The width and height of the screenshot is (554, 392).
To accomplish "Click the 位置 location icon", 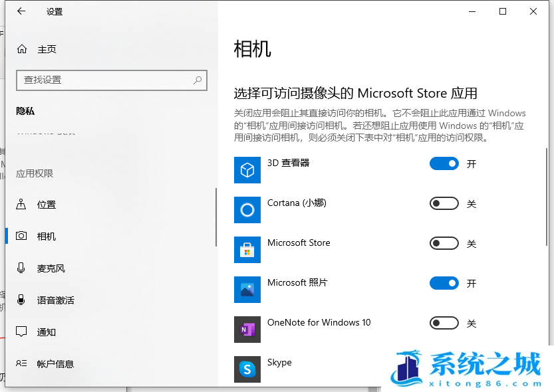I will click(x=21, y=204).
